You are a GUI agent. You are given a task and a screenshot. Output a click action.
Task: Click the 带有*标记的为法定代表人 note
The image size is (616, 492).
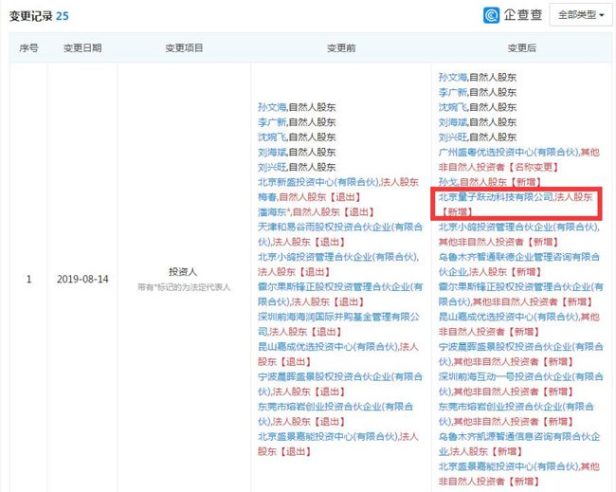[183, 287]
